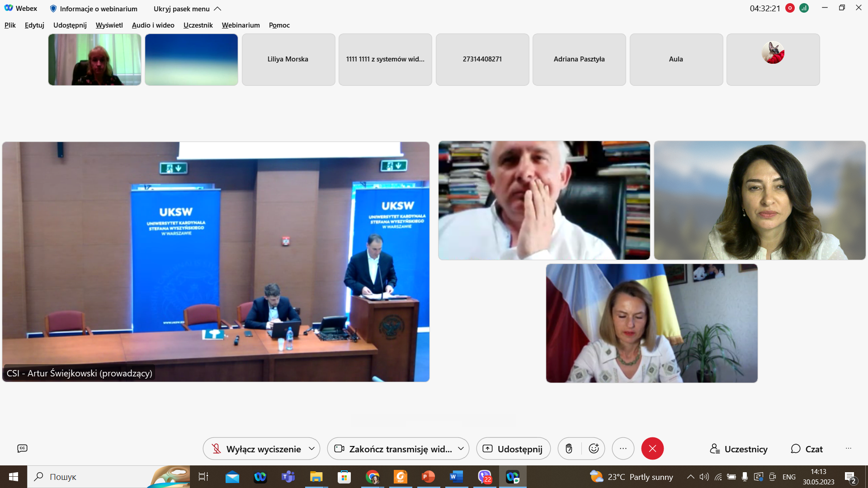
Task: Open the Webinarium menu
Action: (x=241, y=25)
